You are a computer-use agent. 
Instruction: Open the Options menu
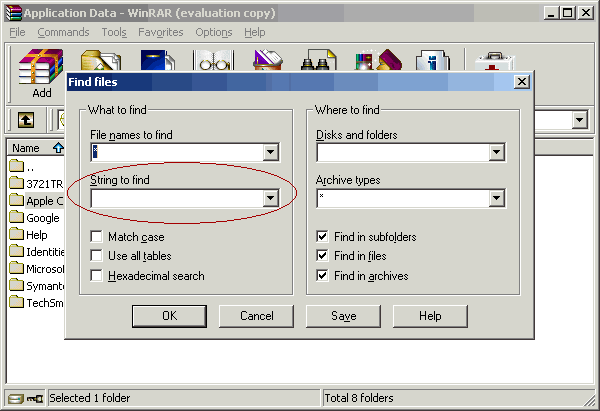(214, 32)
